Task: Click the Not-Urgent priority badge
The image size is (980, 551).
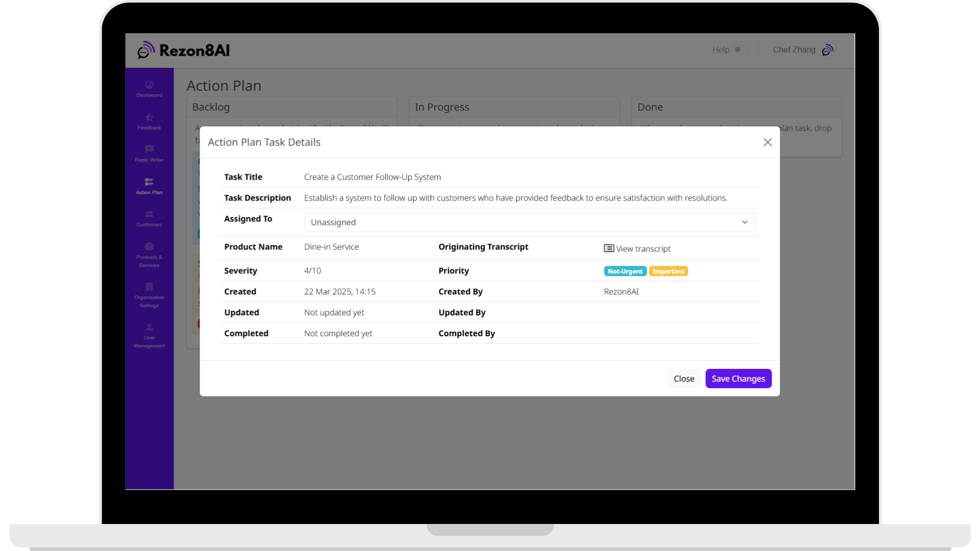Action: (624, 271)
